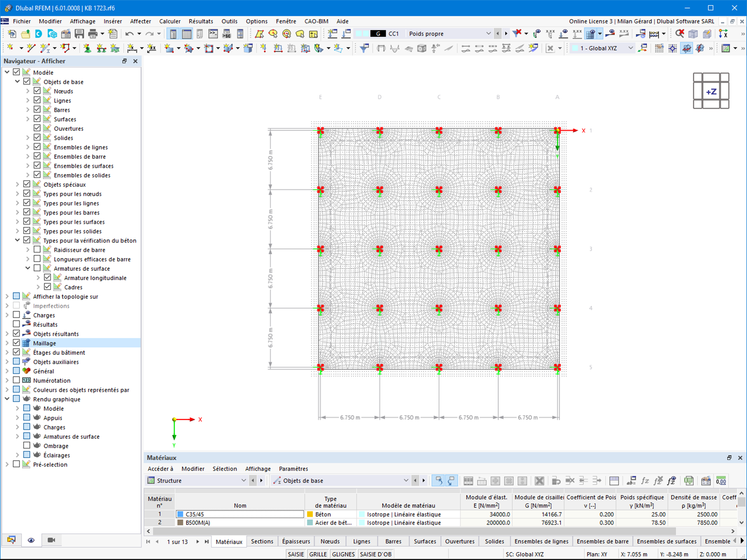Redo the last undone action

(x=149, y=34)
